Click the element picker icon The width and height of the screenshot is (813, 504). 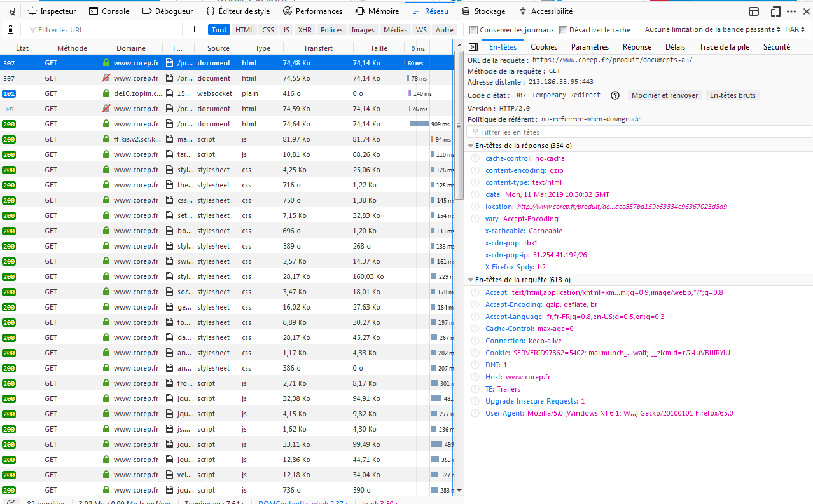coord(10,11)
